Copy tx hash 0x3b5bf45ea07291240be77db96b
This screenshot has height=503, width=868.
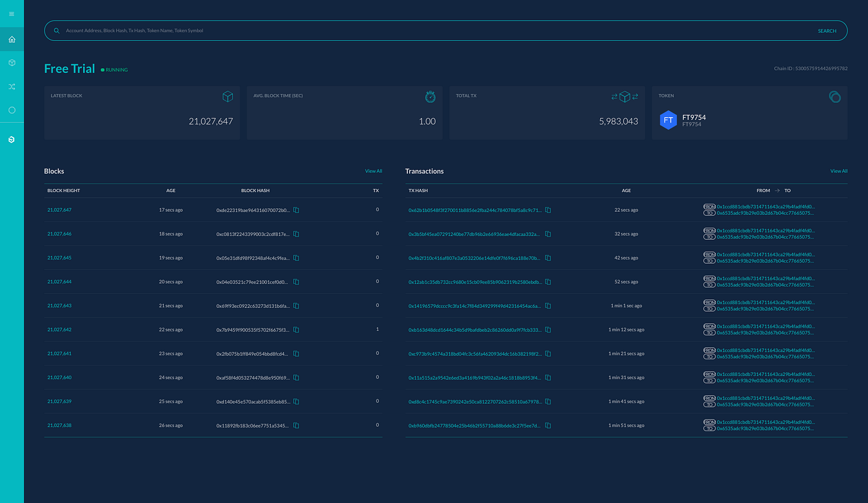click(x=548, y=234)
